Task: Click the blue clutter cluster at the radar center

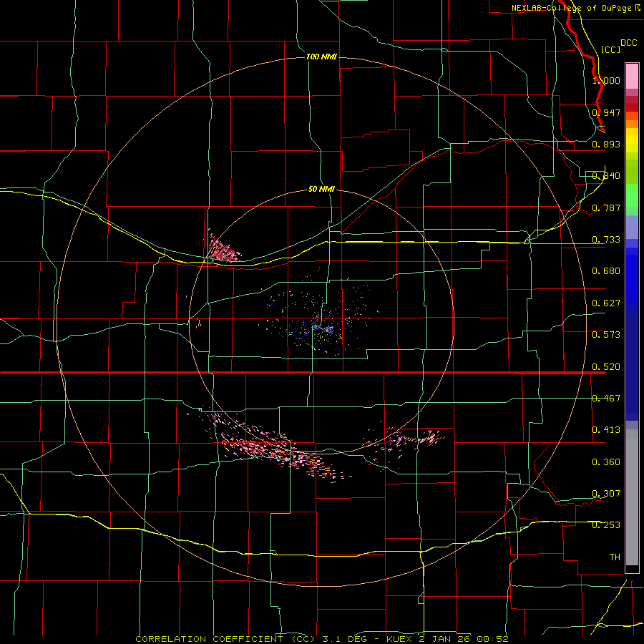Action: coord(323,328)
